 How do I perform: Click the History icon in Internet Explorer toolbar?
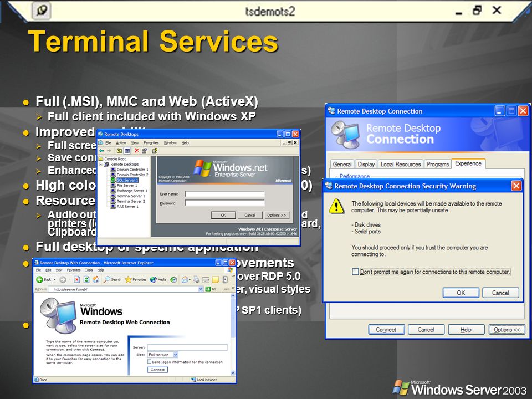click(173, 279)
